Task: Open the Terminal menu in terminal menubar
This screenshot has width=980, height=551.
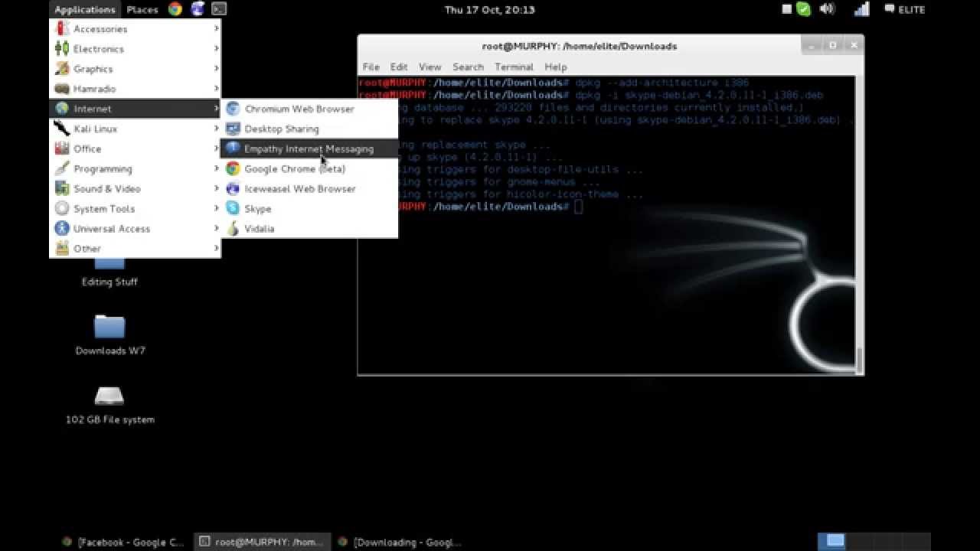Action: click(514, 67)
